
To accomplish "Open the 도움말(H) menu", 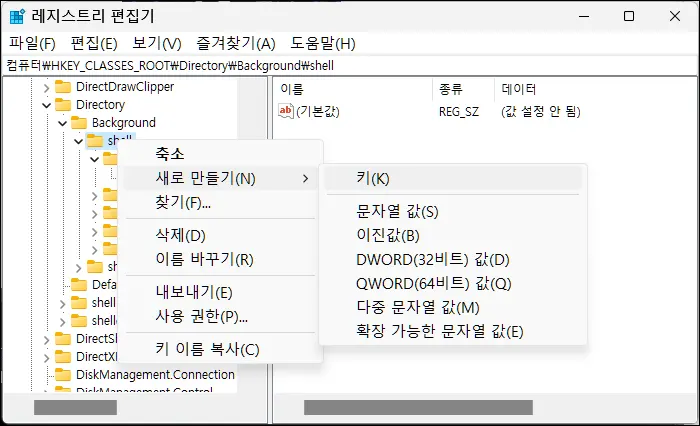I will pyautogui.click(x=323, y=43).
